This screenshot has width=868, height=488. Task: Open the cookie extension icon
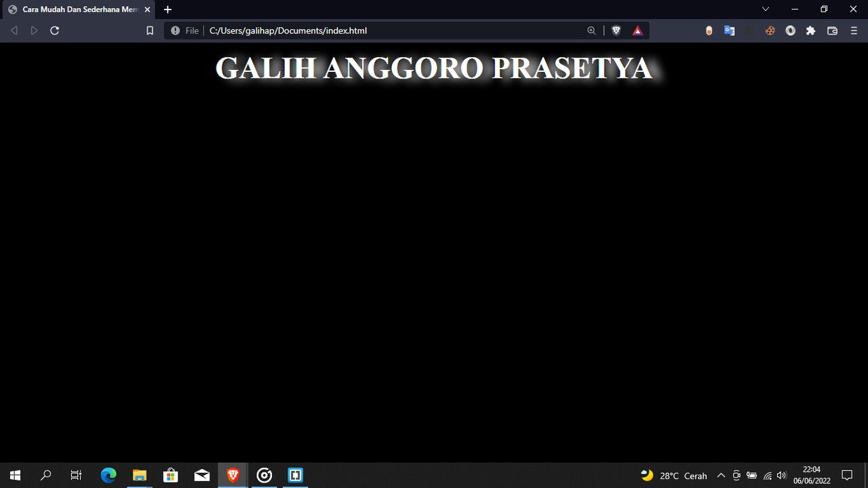pyautogui.click(x=770, y=30)
